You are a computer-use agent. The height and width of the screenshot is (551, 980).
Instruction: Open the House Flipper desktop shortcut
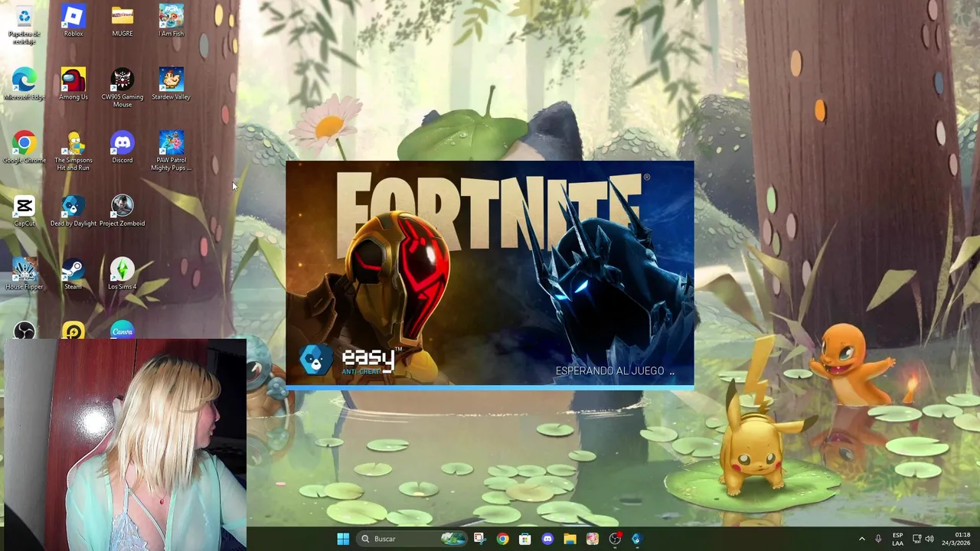(24, 274)
